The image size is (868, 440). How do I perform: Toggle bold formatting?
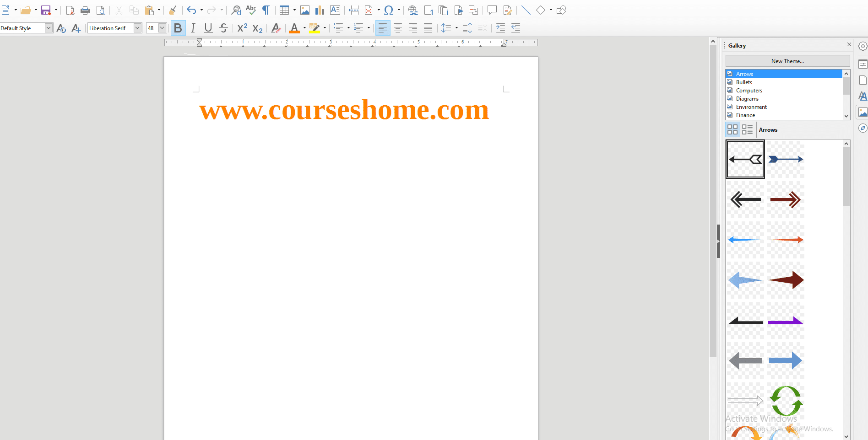pos(178,28)
